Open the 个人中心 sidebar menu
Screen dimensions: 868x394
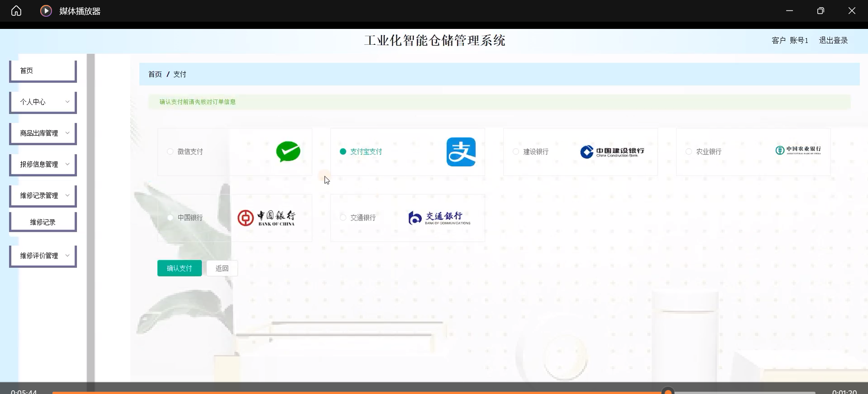coord(43,102)
